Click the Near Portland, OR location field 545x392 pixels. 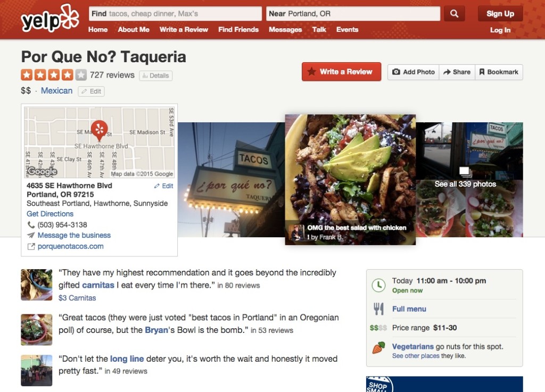pyautogui.click(x=353, y=13)
